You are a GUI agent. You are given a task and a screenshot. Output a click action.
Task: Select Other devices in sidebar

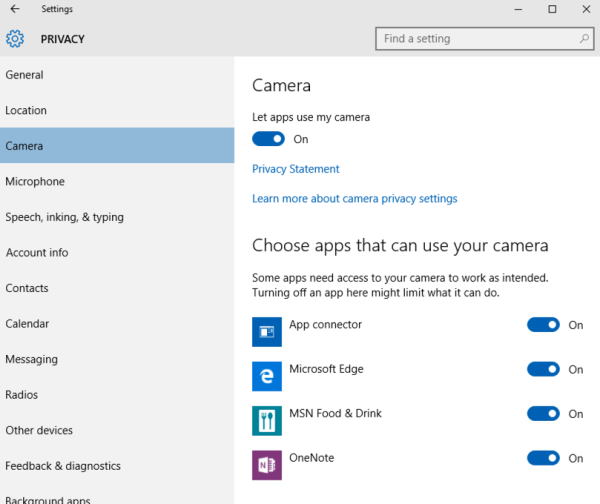tap(117, 430)
